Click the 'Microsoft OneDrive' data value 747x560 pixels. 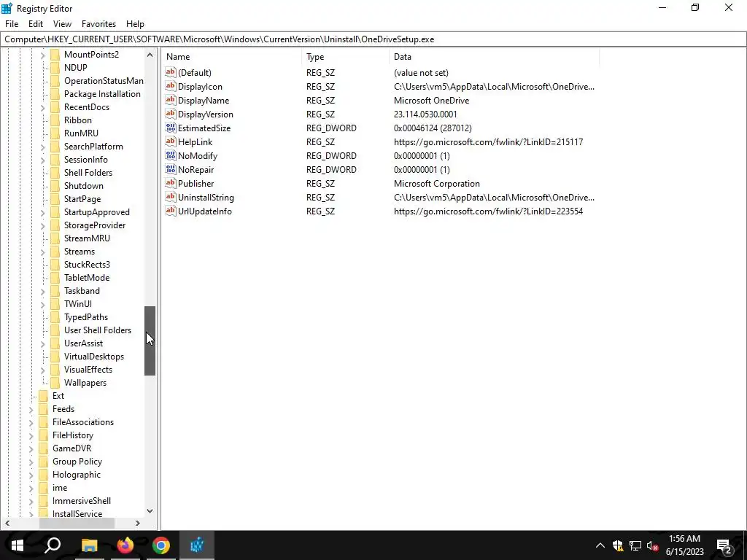point(431,101)
